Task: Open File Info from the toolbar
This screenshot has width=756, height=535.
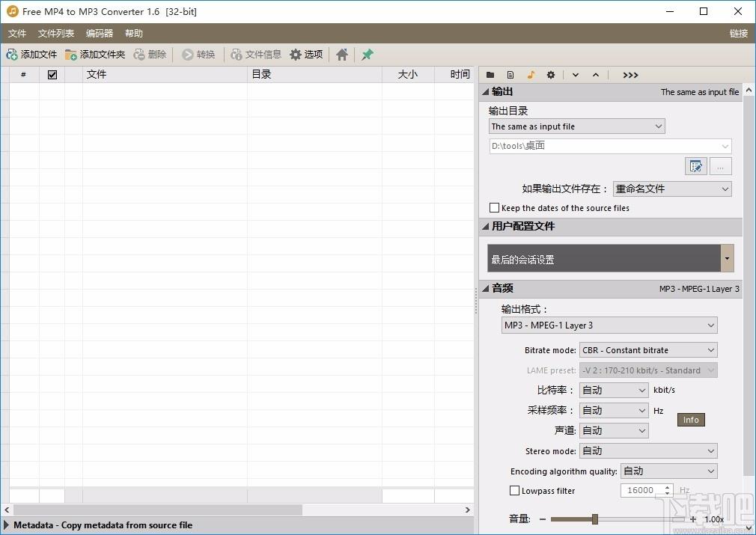Action: [x=256, y=55]
